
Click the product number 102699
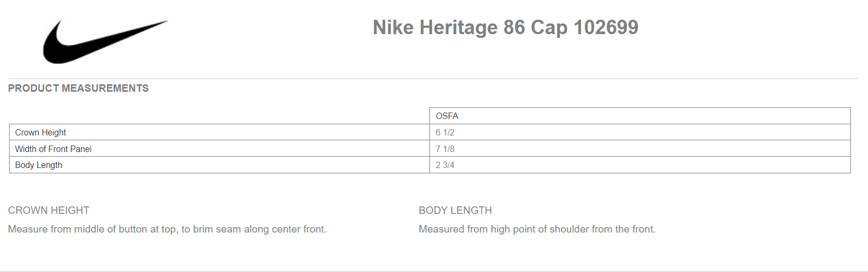pos(606,27)
